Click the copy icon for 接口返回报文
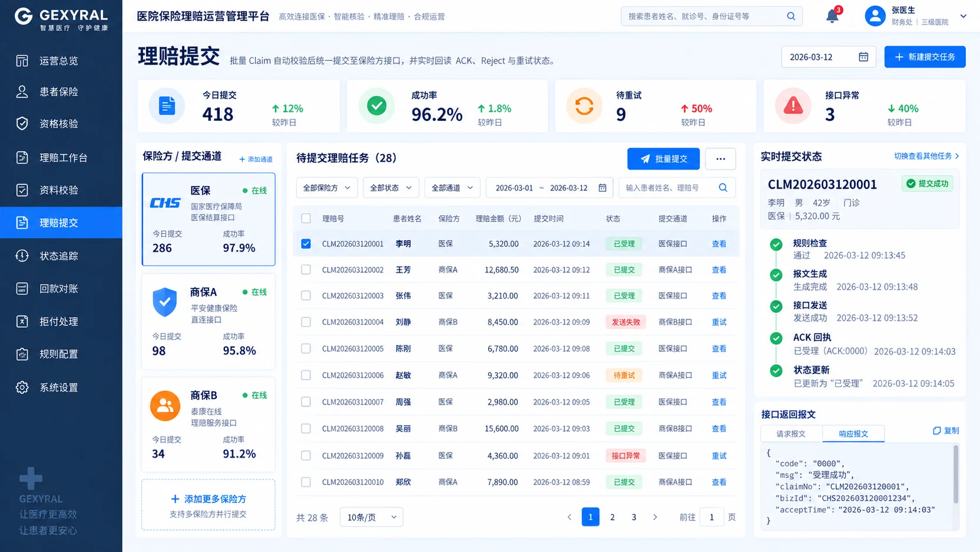 click(937, 431)
